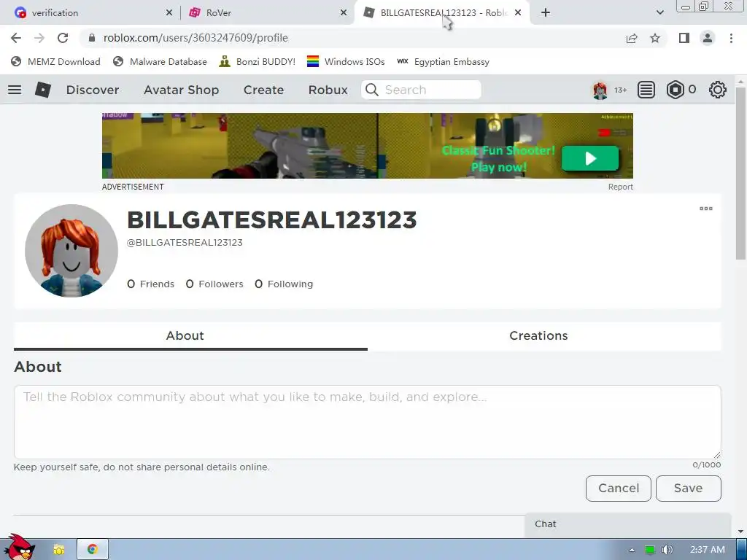Click the About description text area
This screenshot has height=560, width=747.
click(368, 422)
